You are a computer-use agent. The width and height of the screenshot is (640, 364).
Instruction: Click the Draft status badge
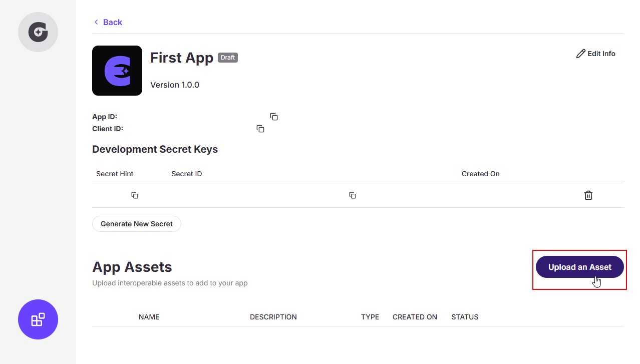point(228,57)
